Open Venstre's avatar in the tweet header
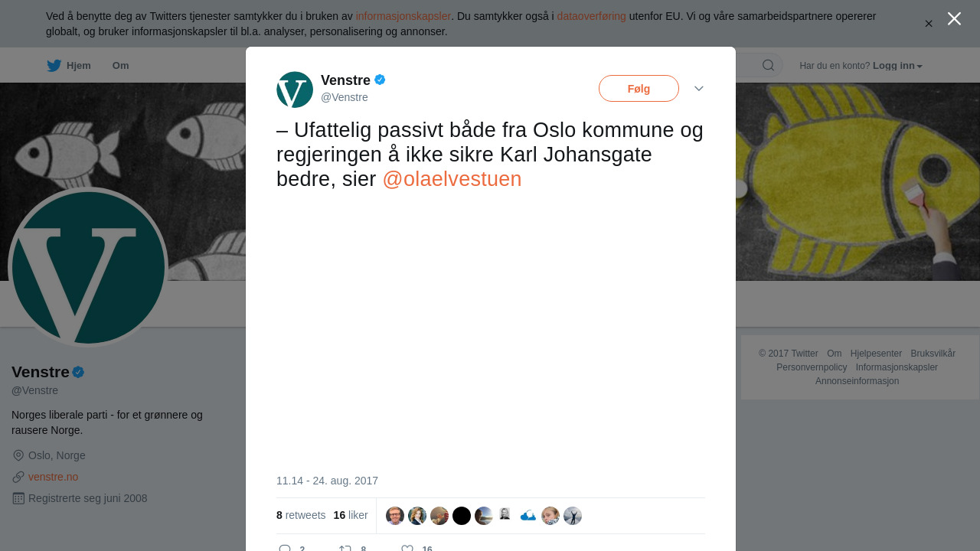980x551 pixels. [295, 90]
